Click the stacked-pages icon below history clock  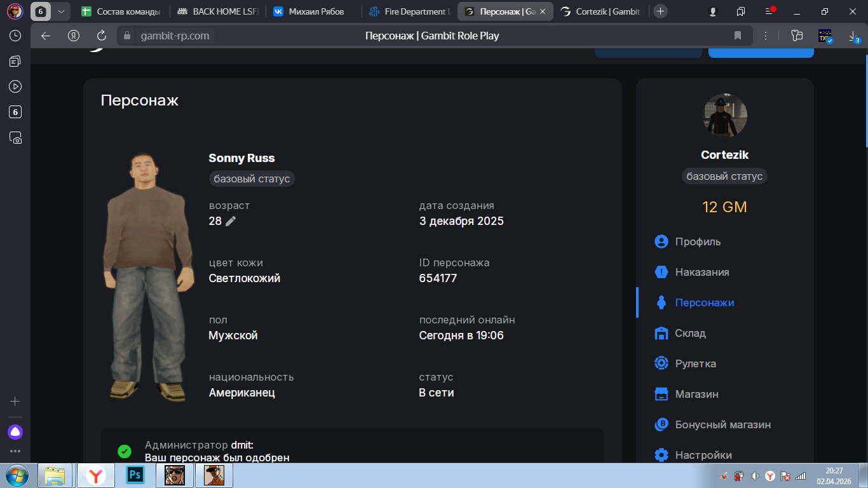click(15, 61)
